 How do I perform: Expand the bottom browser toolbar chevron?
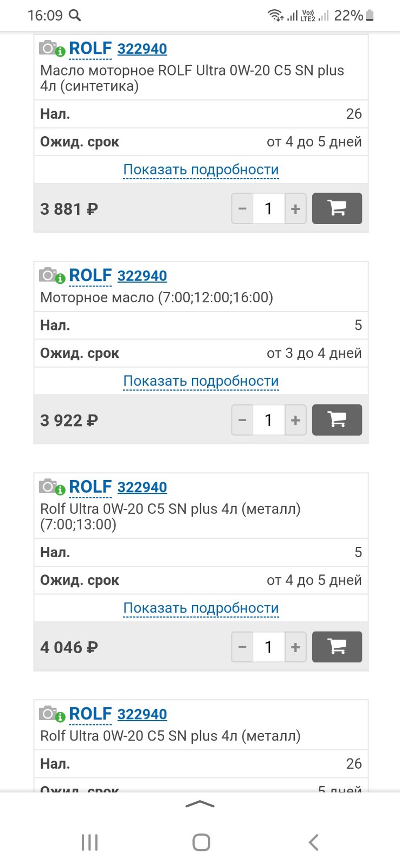click(x=200, y=804)
